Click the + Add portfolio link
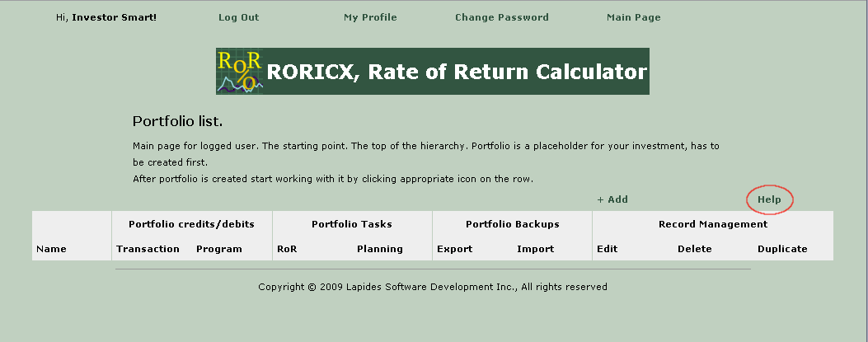This screenshot has height=342, width=868. [612, 199]
